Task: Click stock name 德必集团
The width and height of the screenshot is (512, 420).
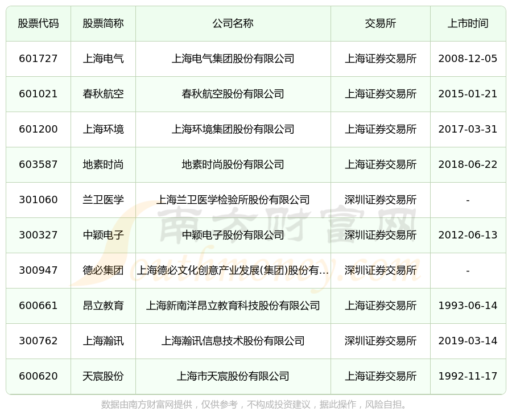Action: pos(103,270)
